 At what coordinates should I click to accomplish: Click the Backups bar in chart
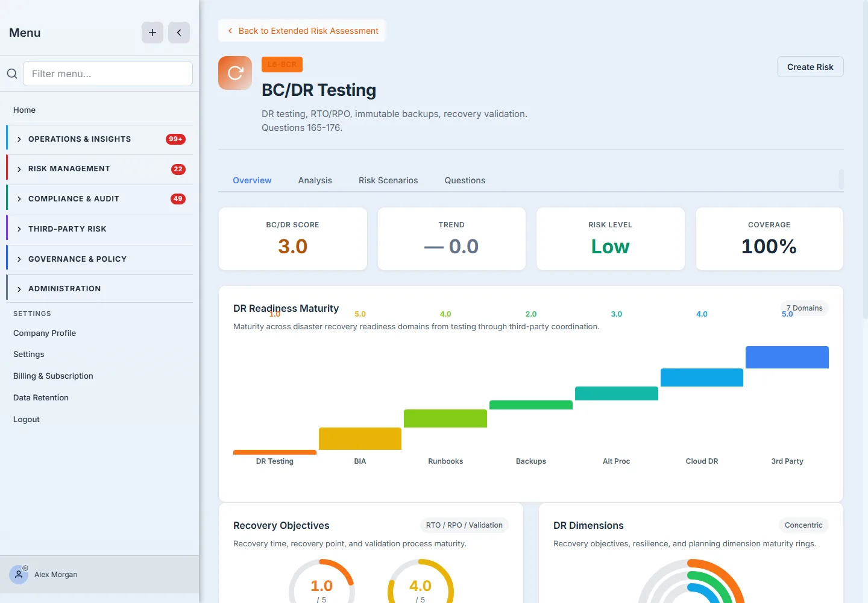[x=531, y=405]
